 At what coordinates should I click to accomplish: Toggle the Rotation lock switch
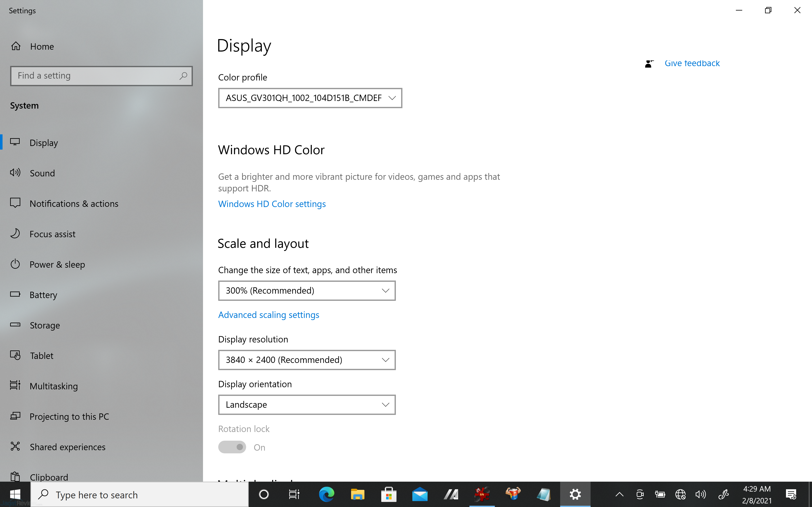coord(232,447)
